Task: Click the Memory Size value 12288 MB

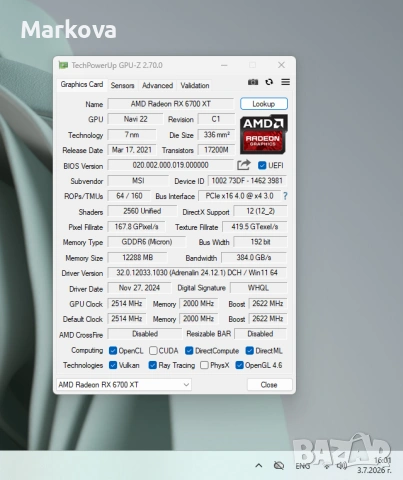Action: (x=138, y=257)
